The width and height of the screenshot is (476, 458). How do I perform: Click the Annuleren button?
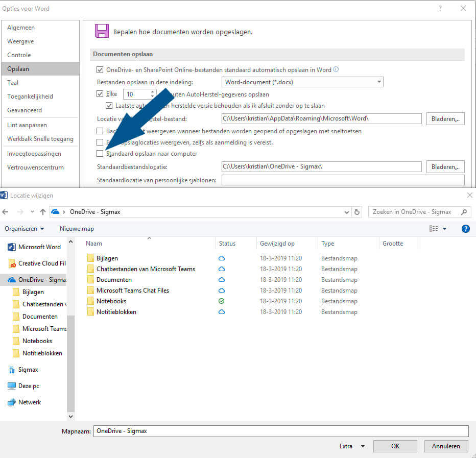pyautogui.click(x=446, y=446)
